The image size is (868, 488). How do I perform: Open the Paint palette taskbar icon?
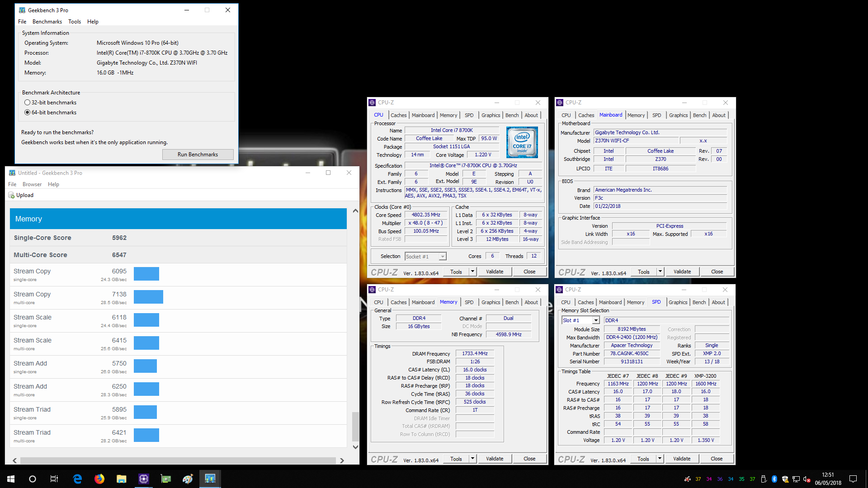coord(188,479)
